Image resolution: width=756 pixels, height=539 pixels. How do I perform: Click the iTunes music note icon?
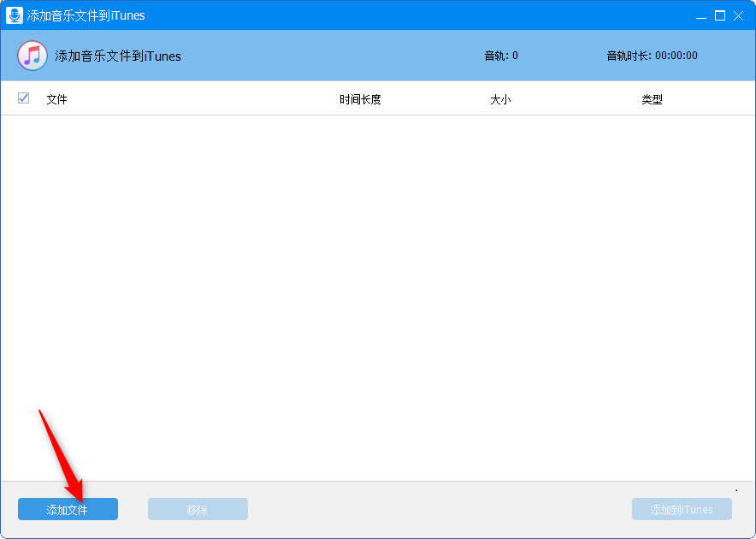click(x=32, y=56)
